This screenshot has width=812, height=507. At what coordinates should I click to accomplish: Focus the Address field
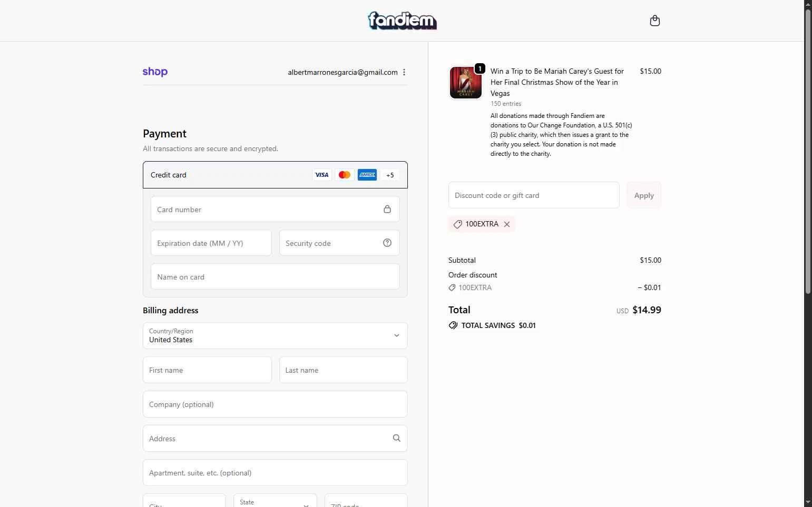[x=275, y=438]
